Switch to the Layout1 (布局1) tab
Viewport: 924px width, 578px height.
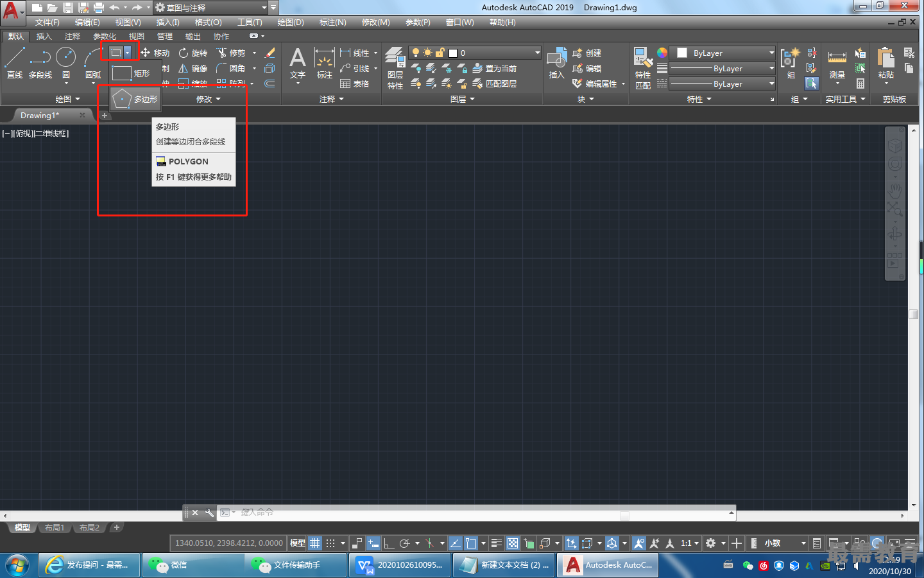coord(55,528)
